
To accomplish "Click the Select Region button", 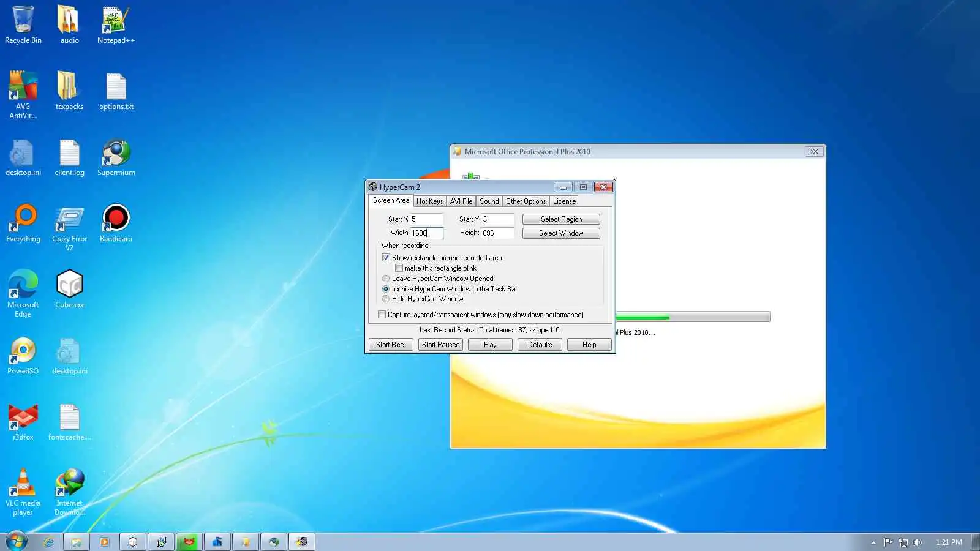I will point(561,219).
